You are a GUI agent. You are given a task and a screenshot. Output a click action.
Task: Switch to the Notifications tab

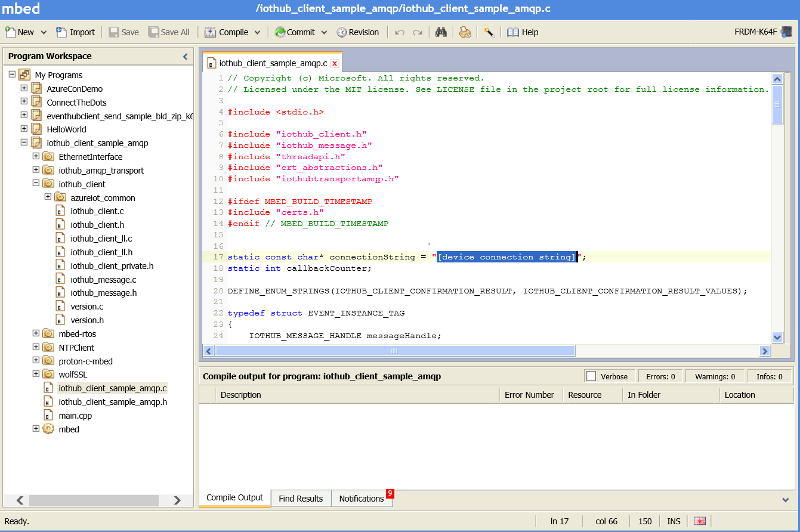pos(362,499)
